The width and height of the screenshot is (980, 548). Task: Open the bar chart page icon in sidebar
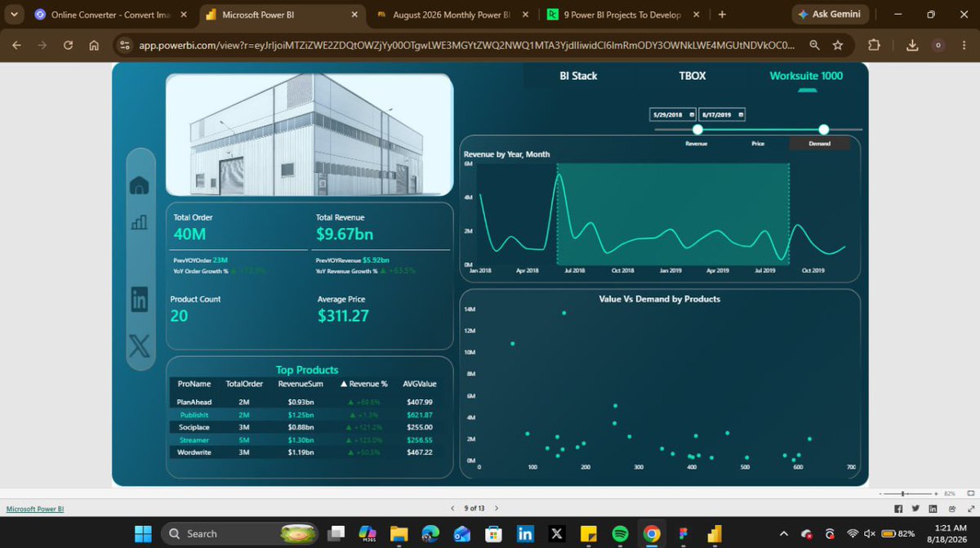pos(140,221)
